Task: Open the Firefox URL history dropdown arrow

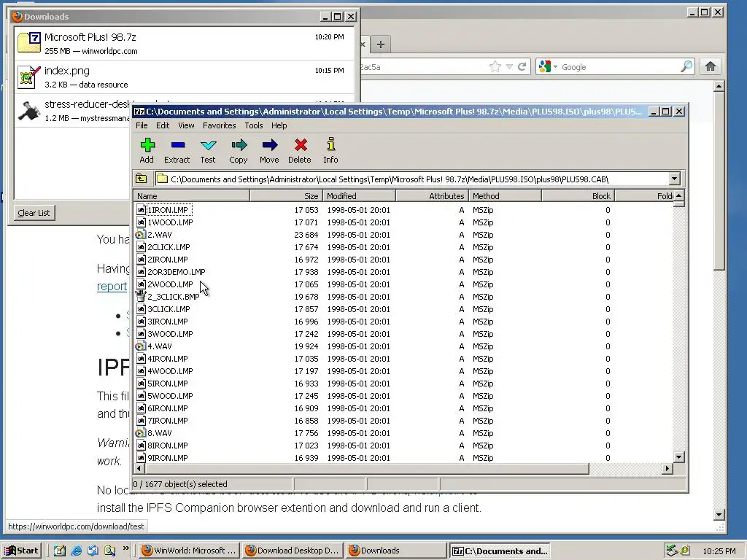Action: [x=509, y=66]
